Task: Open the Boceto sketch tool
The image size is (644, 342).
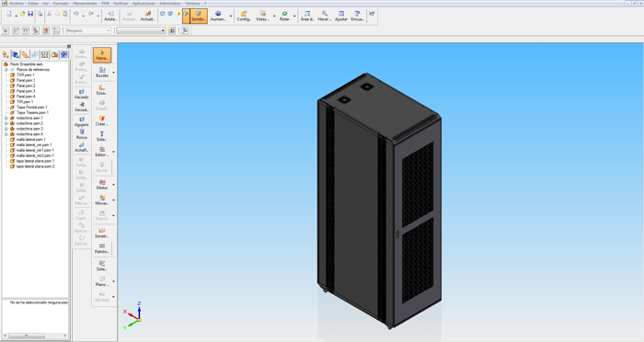Action: coord(102,73)
